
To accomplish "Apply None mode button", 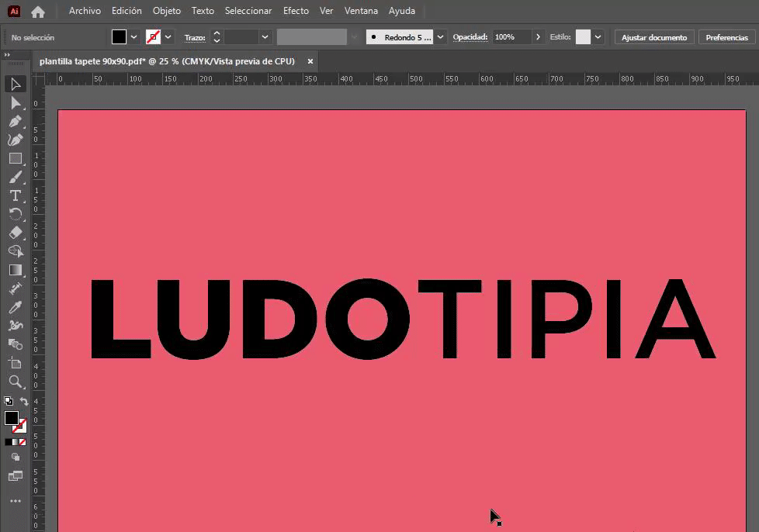I will pos(23,442).
